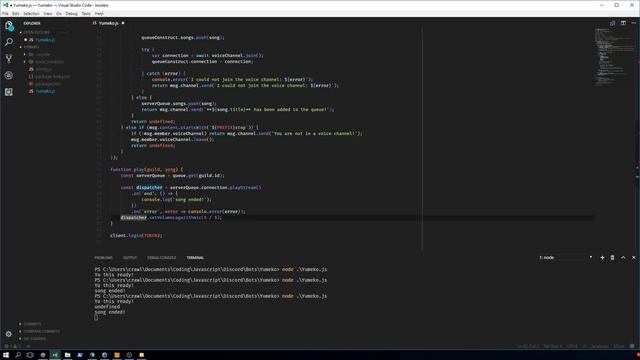Open the Search view in activity bar
640x360 pixels.
click(9, 42)
